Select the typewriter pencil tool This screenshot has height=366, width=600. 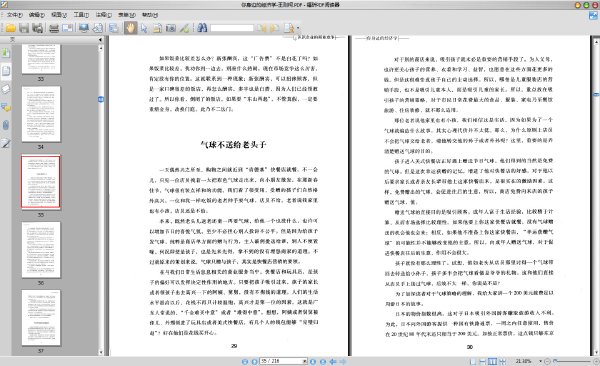tap(184, 28)
